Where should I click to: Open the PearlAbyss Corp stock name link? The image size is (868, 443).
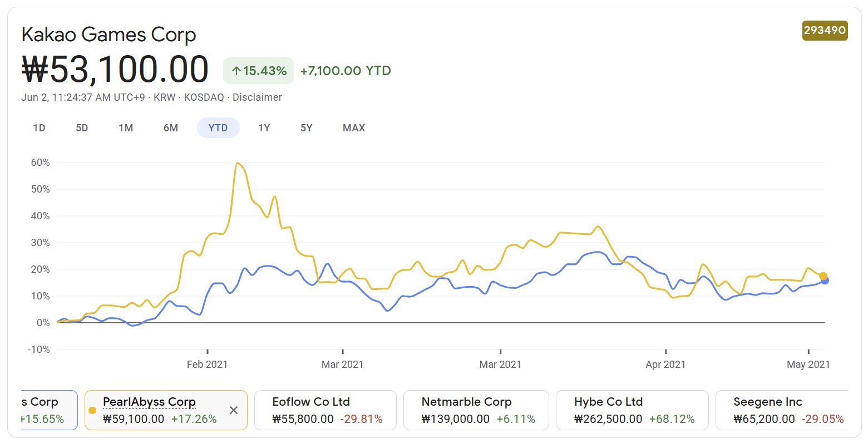point(149,402)
